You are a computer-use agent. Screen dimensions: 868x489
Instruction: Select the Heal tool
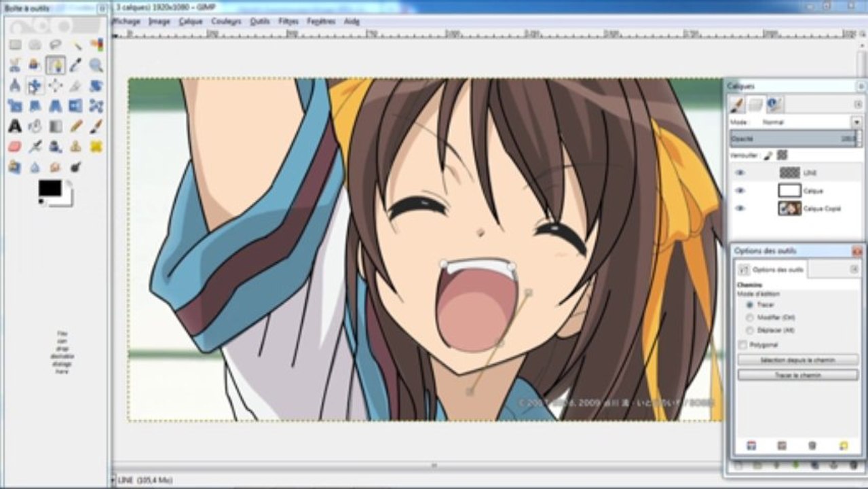[96, 147]
